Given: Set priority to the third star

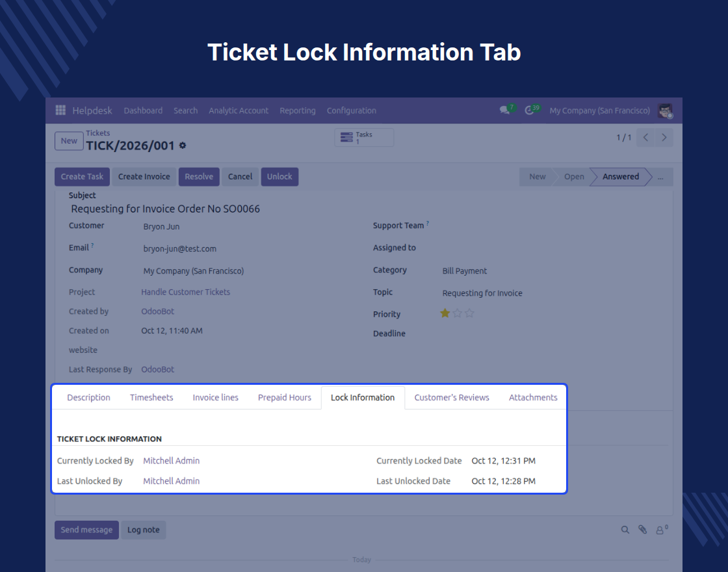Looking at the screenshot, I should pyautogui.click(x=469, y=313).
